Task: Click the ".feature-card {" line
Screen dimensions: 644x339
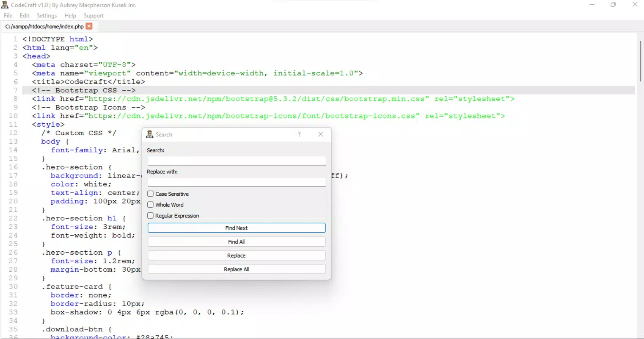Action: click(77, 286)
